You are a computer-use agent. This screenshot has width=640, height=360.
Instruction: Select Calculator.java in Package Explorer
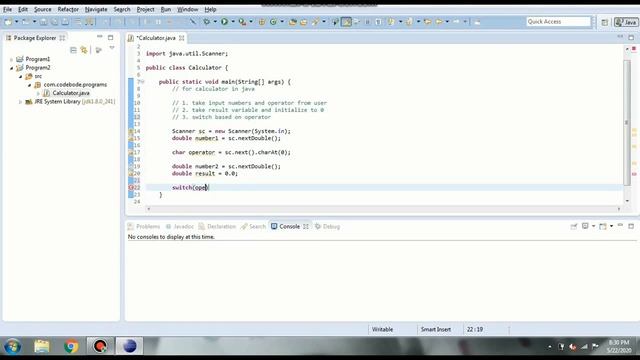[71, 93]
